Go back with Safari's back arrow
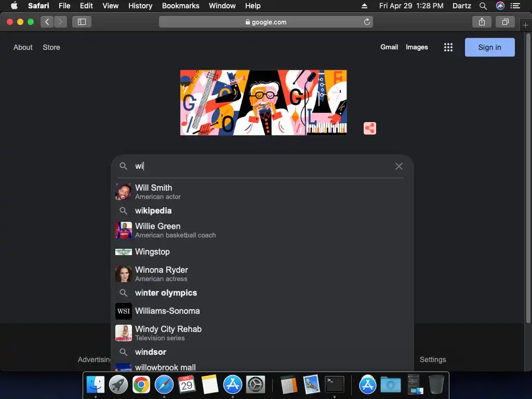Screen dimensions: 532x399 [x=47, y=22]
